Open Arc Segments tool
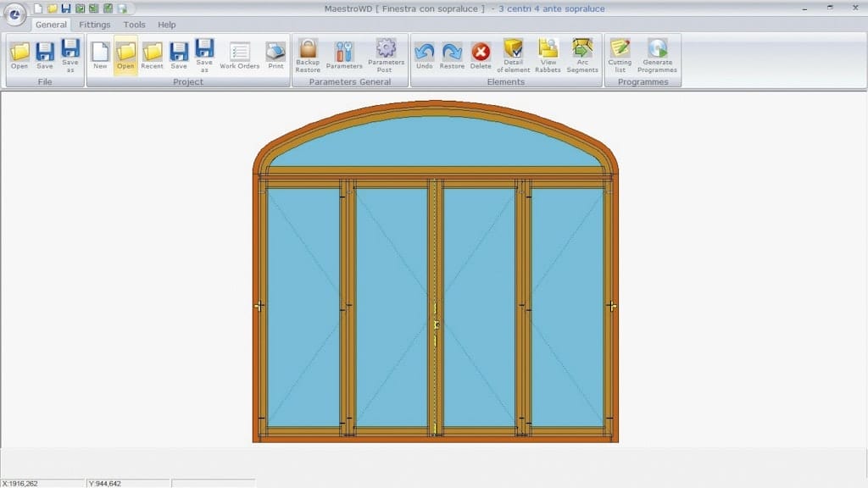This screenshot has width=868, height=488. pos(582,55)
